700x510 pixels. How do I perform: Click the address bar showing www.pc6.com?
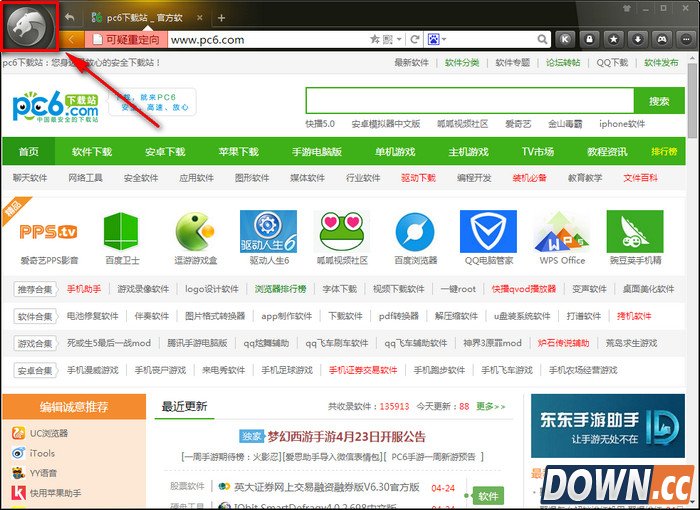[x=268, y=40]
